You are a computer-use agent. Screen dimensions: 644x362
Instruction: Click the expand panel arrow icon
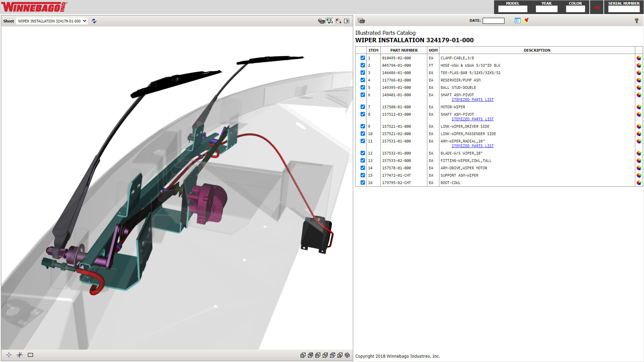pos(346,21)
